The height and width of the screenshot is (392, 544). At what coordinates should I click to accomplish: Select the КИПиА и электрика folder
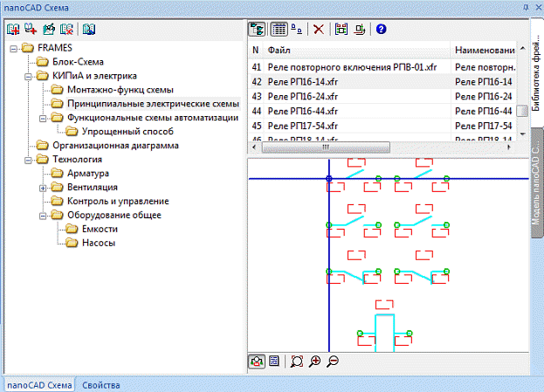pyautogui.click(x=94, y=76)
